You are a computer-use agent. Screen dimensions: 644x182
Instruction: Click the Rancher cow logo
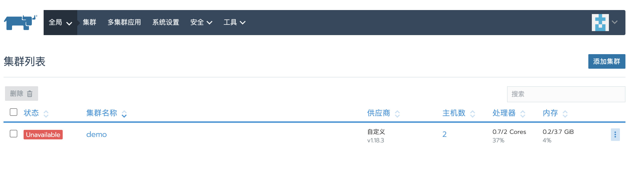(21, 23)
